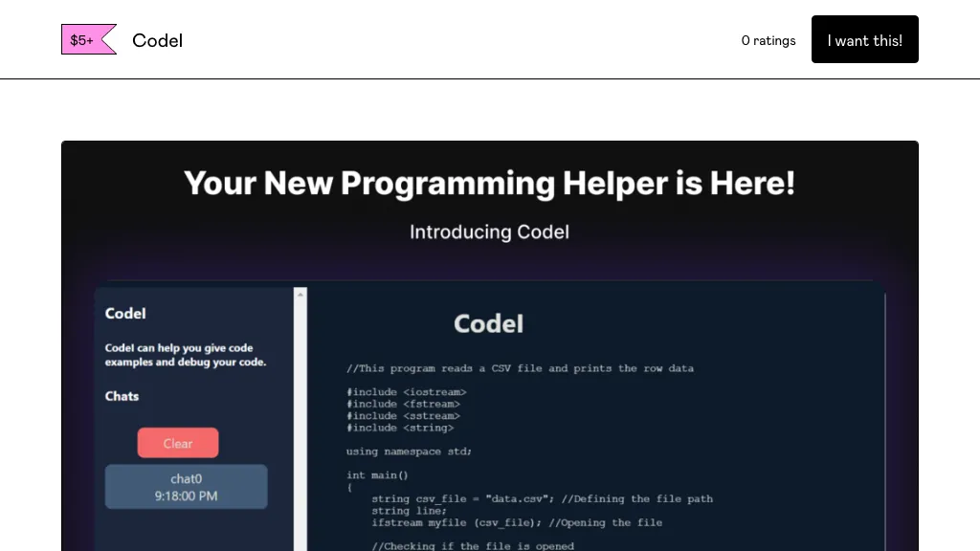The width and height of the screenshot is (980, 551).
Task: Click the #include <iostream> code line
Action: click(406, 391)
